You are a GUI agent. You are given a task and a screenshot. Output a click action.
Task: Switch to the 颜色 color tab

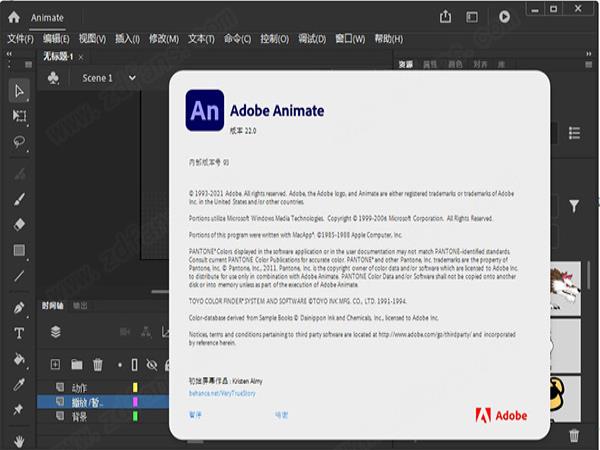pyautogui.click(x=455, y=64)
